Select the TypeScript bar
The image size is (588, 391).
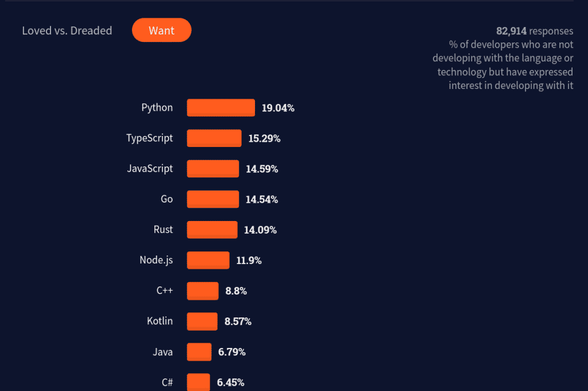point(214,138)
